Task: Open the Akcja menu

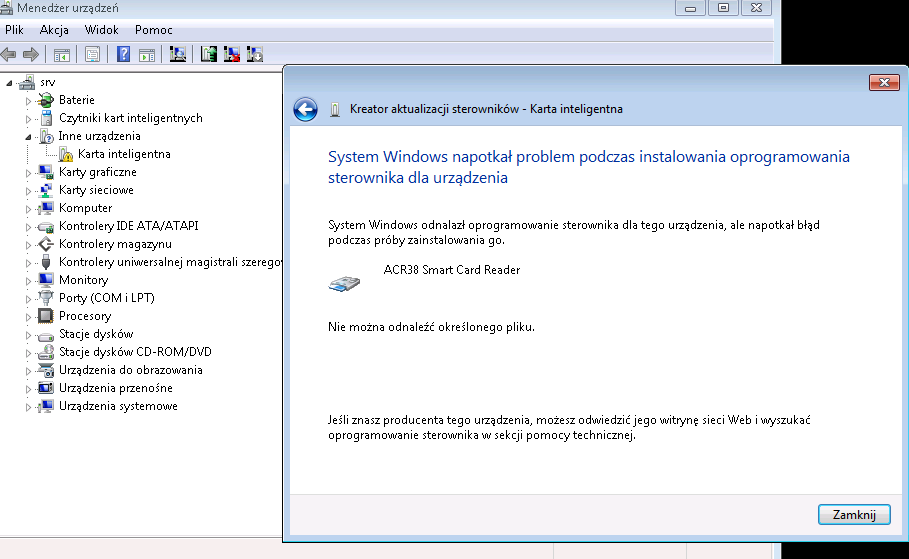Action: click(54, 30)
